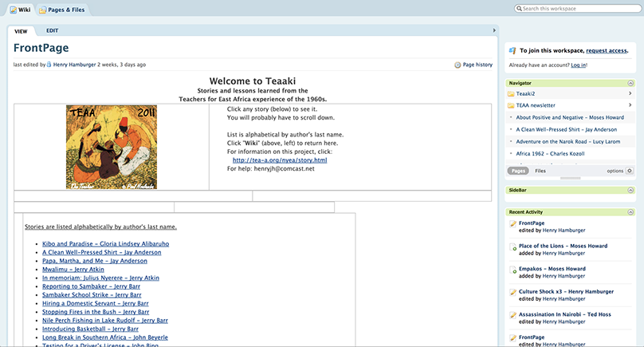Image resolution: width=644 pixels, height=347 pixels.
Task: Click the Teaaki2 folder icon in Navigator
Action: (x=511, y=93)
